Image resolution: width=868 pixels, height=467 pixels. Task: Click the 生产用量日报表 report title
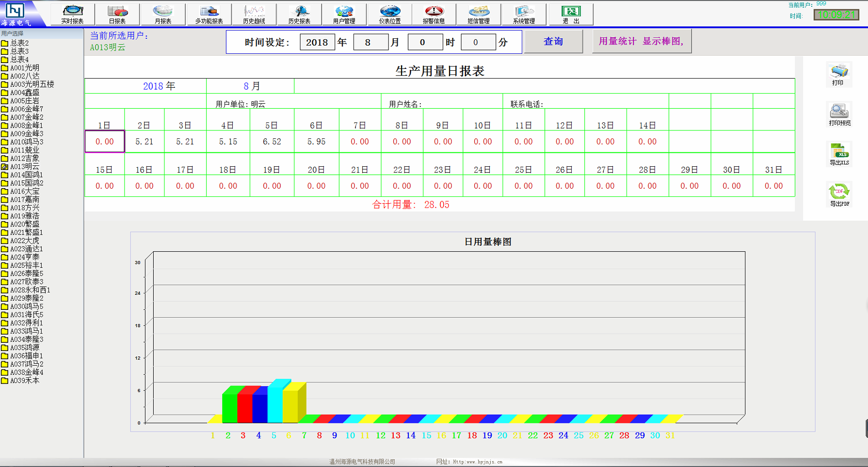click(440, 71)
